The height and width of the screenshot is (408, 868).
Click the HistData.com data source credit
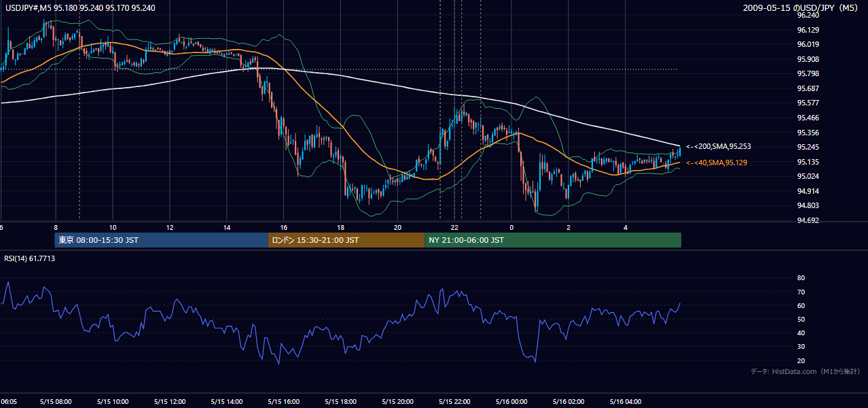[805, 371]
